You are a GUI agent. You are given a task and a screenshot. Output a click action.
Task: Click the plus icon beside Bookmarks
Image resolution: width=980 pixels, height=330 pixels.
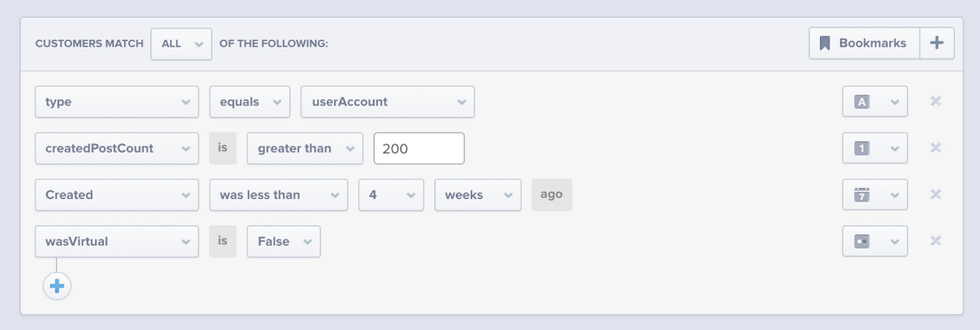[937, 43]
